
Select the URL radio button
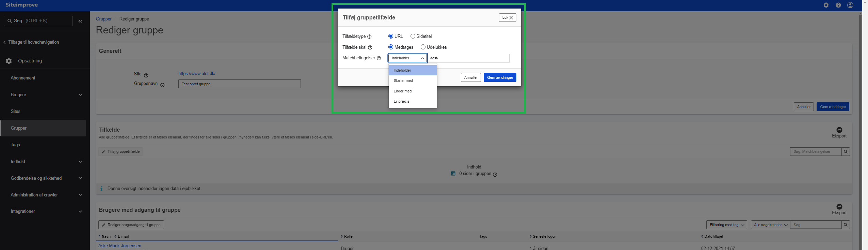click(391, 36)
